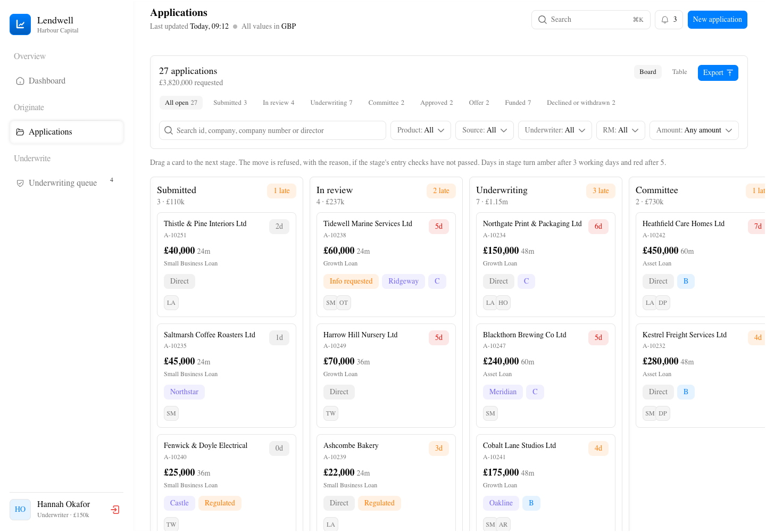The height and width of the screenshot is (532, 766).
Task: Click the HO user avatar in sidebar
Action: pos(20,510)
